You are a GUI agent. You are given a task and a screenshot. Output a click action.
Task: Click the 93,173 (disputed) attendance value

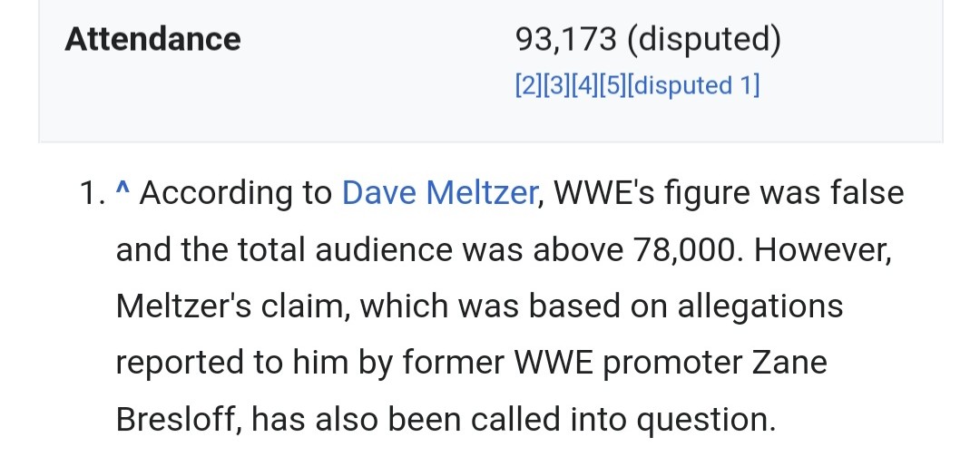click(648, 39)
